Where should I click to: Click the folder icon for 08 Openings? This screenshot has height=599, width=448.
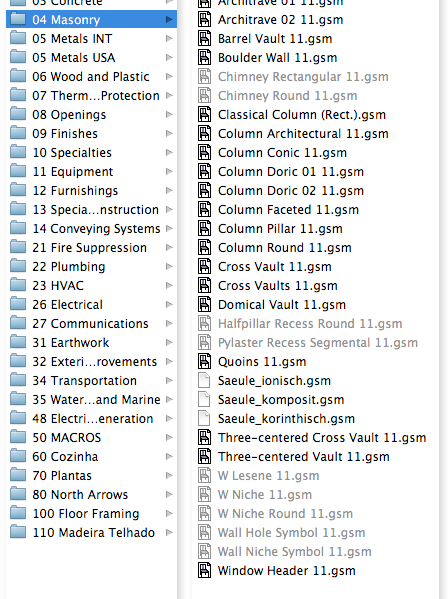pyautogui.click(x=18, y=114)
